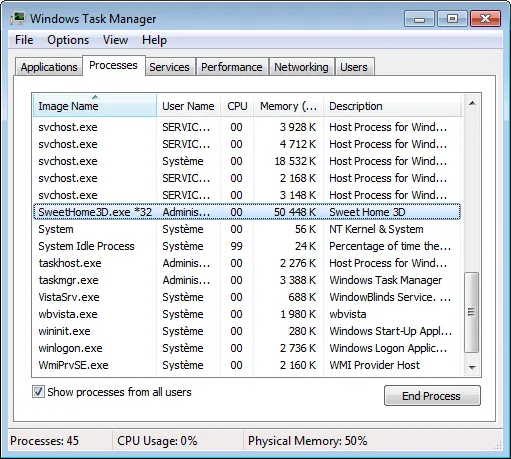Switch to the Services tab

tap(169, 67)
